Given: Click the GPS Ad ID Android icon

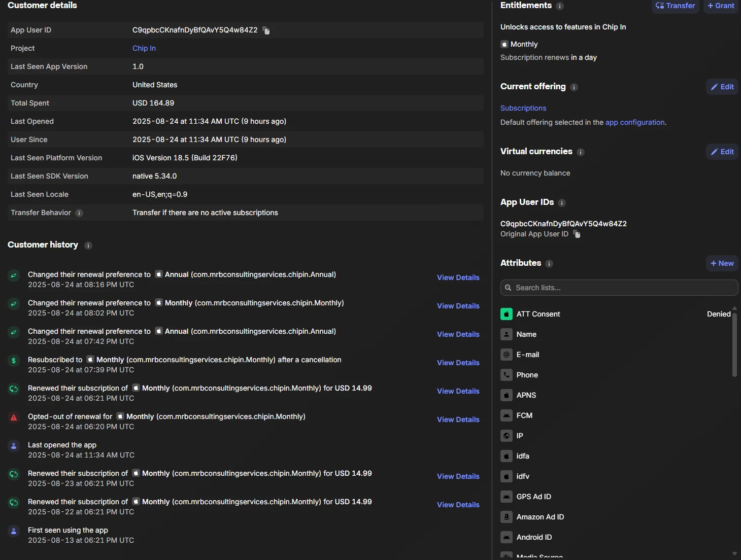Looking at the screenshot, I should (x=507, y=497).
